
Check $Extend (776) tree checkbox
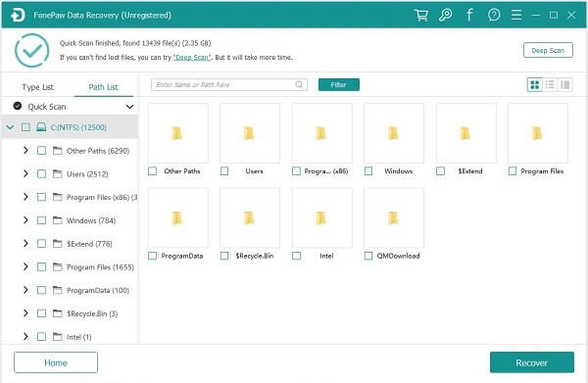coord(41,244)
